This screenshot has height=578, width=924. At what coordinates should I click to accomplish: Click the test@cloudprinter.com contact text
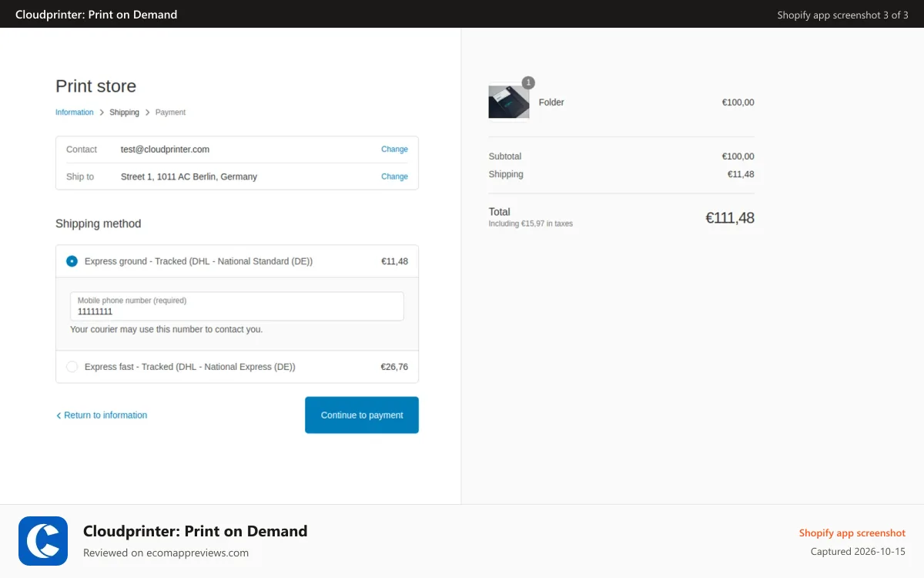coord(165,150)
